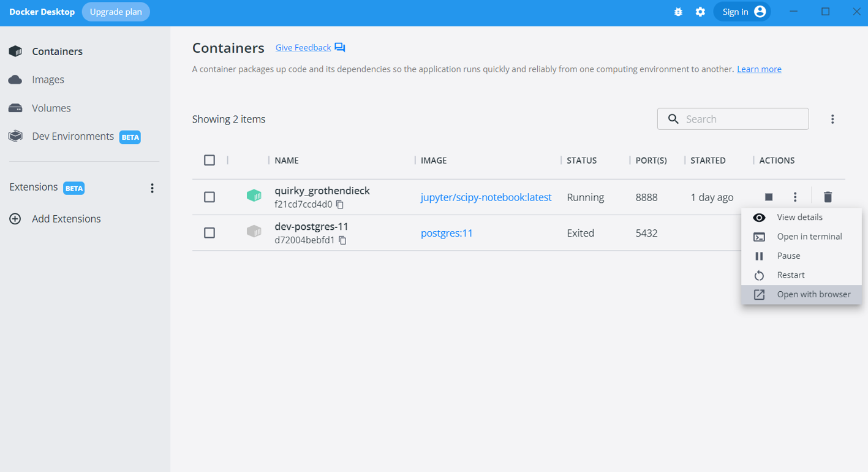Image resolution: width=868 pixels, height=472 pixels.
Task: Delete the quirky_grothendieck container
Action: (828, 197)
